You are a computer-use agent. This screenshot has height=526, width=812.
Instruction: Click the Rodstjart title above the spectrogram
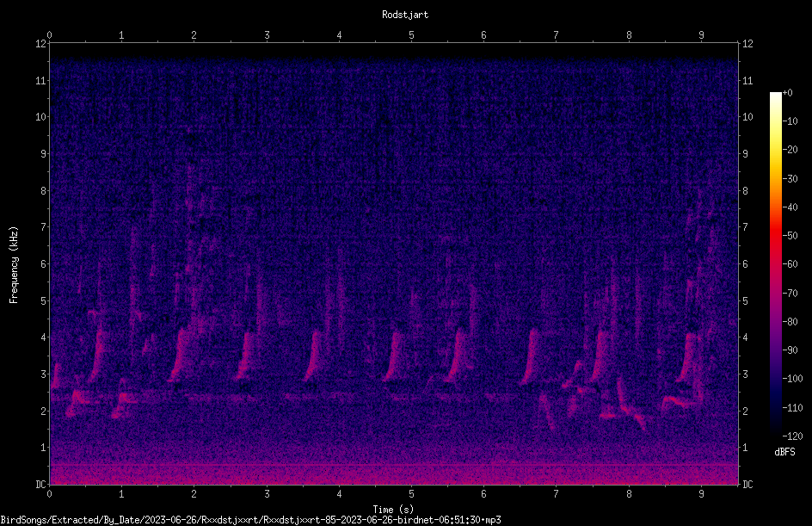click(x=405, y=15)
